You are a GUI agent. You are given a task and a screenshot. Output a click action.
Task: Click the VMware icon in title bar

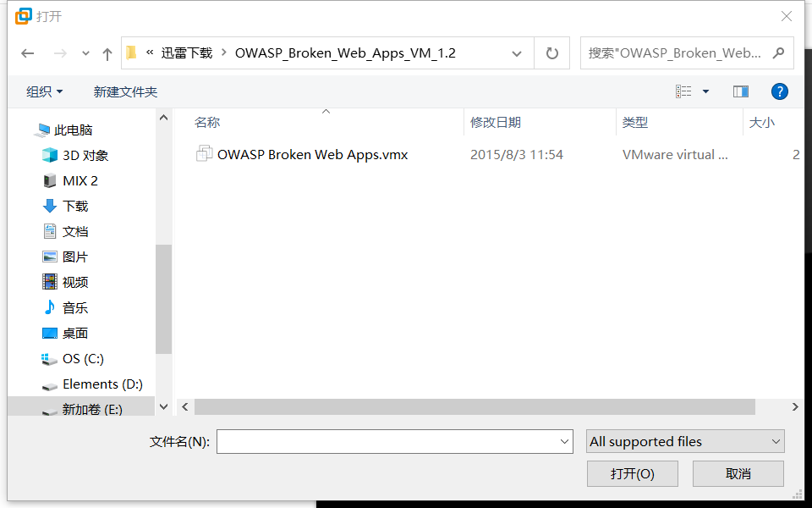(x=24, y=17)
